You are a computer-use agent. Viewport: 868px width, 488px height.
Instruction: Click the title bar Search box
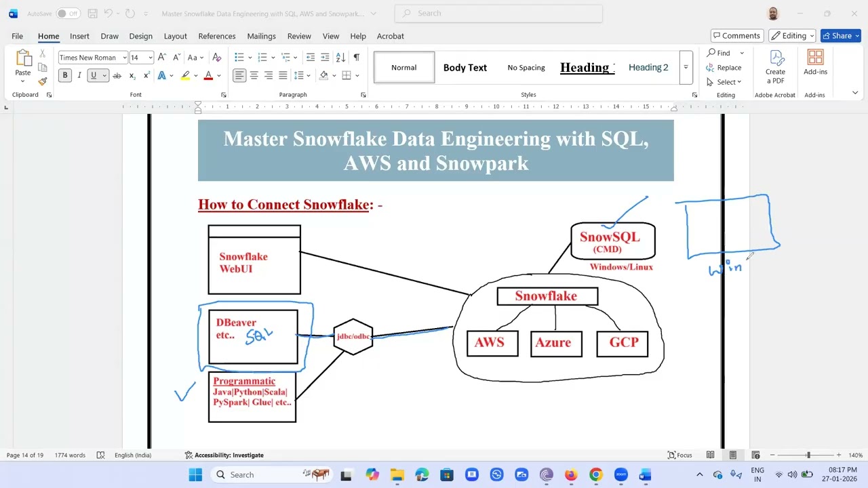(498, 14)
